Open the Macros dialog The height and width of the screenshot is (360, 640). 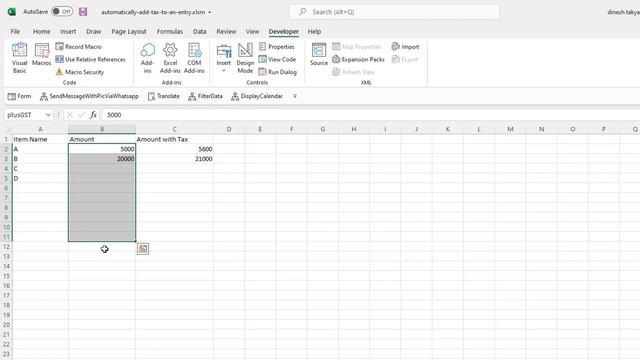[x=42, y=54]
